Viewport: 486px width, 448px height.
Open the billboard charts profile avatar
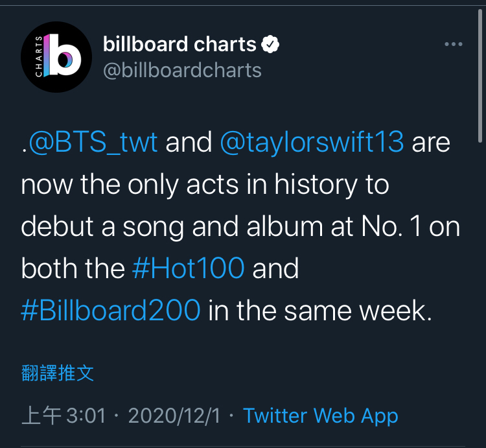click(x=56, y=57)
